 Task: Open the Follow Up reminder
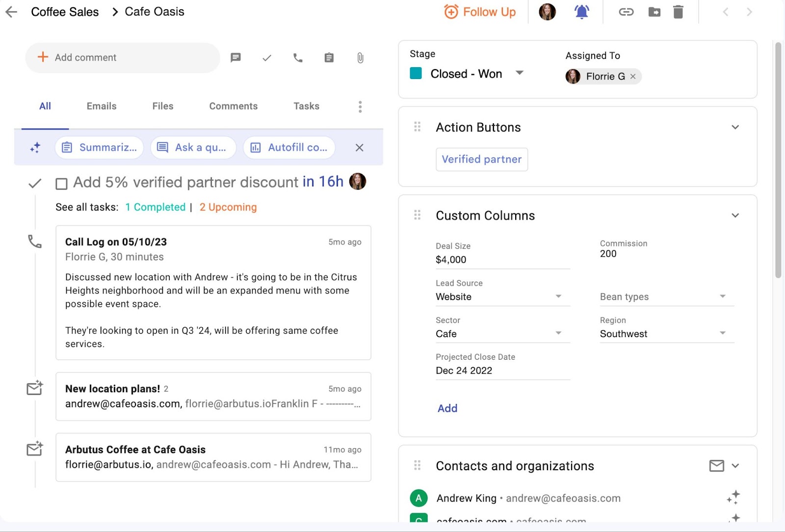click(x=479, y=12)
